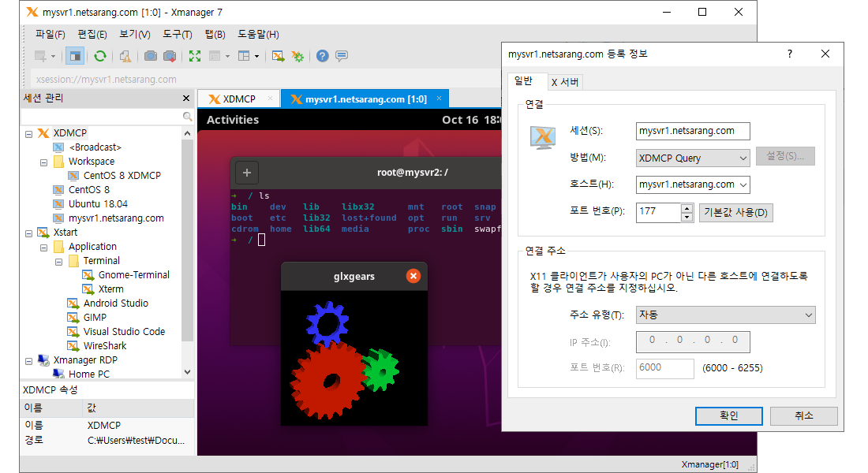Launch Xstart from the toolbar icon
This screenshot has width=868, height=473.
coord(278,56)
